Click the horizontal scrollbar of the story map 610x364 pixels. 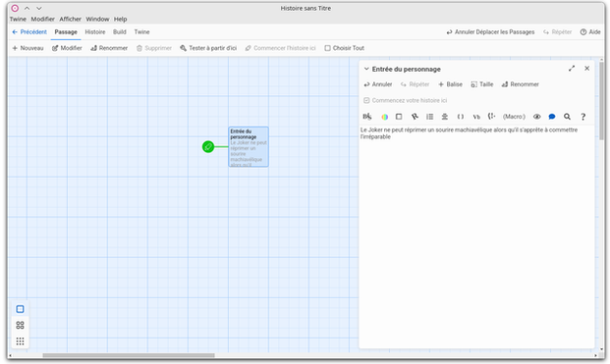129,355
